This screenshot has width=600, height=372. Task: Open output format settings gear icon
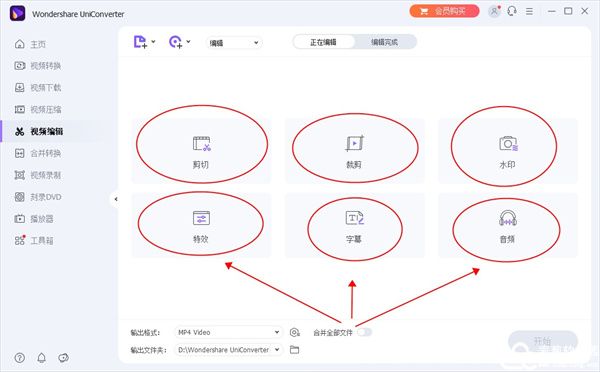coord(294,332)
